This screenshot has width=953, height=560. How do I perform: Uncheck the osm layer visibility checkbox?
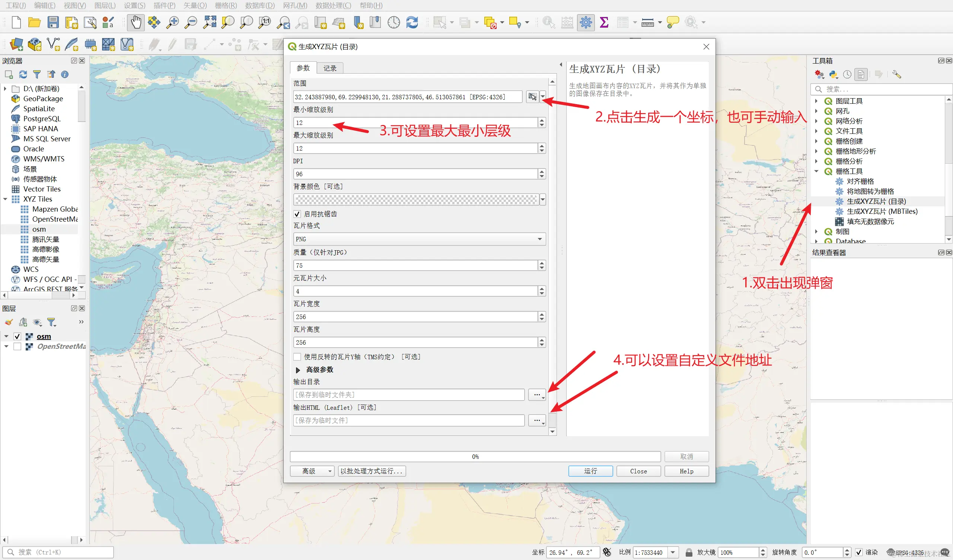17,336
